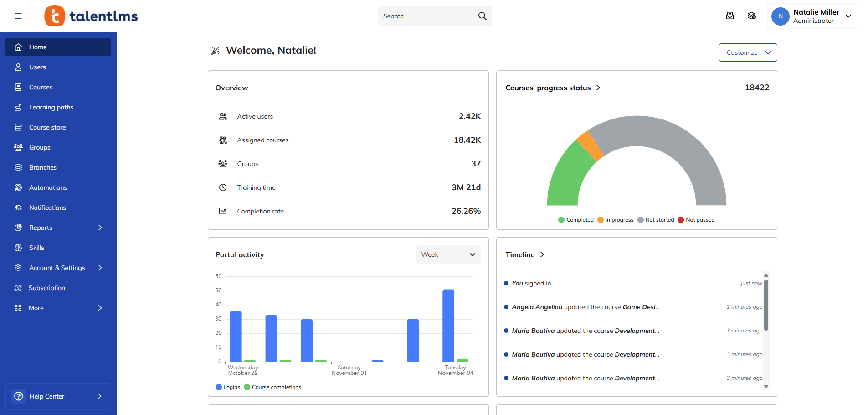Click the search magnifier icon
This screenshot has height=415, width=868.
[482, 16]
